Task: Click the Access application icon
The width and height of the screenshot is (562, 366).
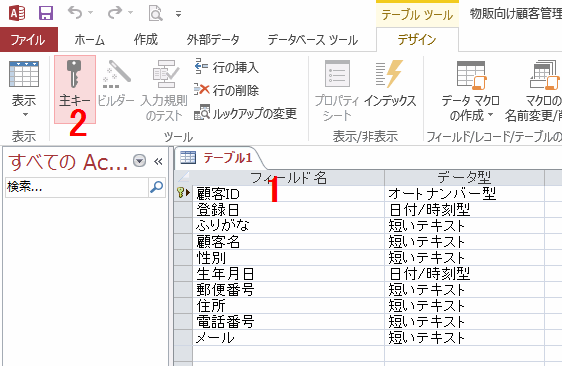Action: click(17, 13)
